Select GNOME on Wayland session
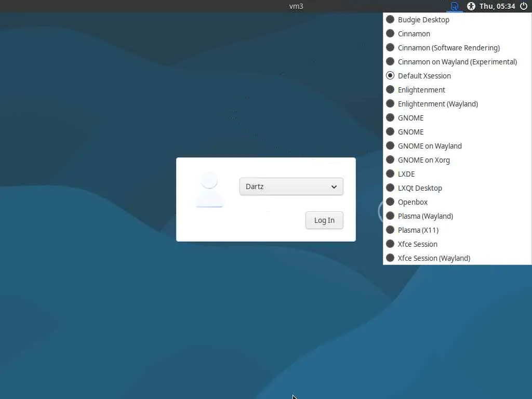This screenshot has width=532, height=399. point(457,146)
